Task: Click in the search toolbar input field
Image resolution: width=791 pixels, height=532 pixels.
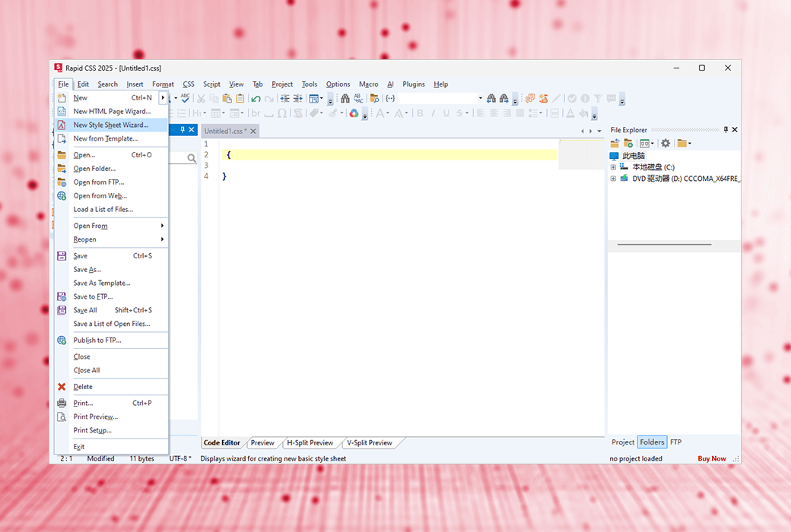Action: tap(437, 98)
